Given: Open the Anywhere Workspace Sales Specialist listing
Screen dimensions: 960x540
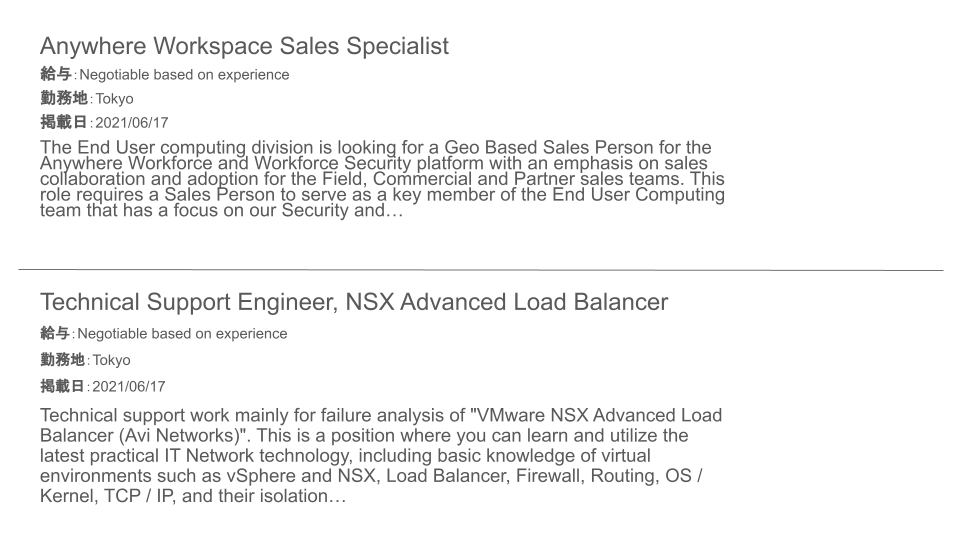Looking at the screenshot, I should (x=244, y=47).
